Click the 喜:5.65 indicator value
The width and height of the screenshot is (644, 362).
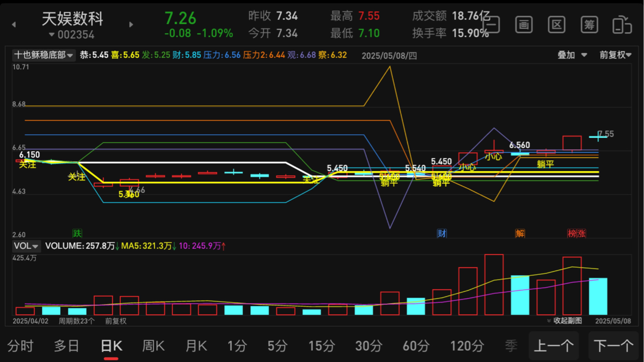click(125, 55)
